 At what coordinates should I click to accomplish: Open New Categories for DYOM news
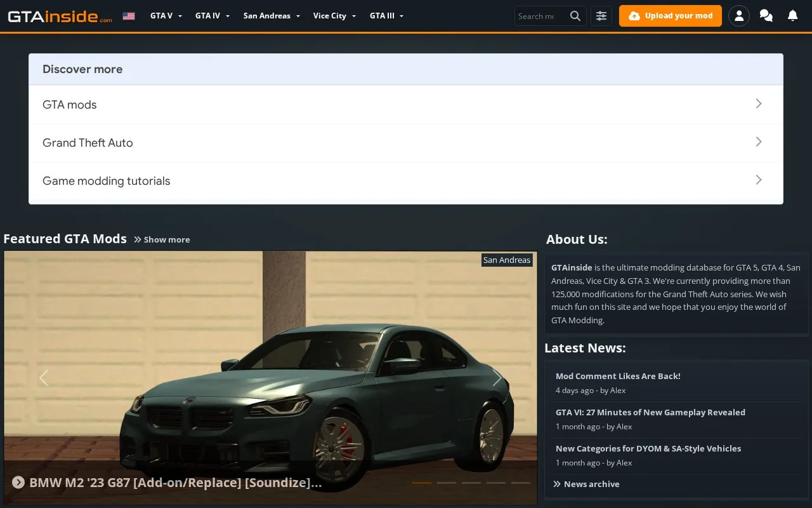[x=648, y=448]
